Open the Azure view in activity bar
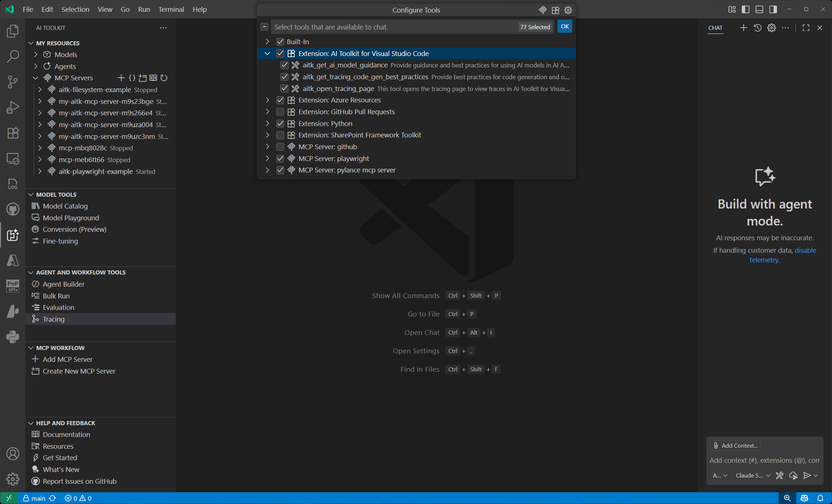832x504 pixels. click(13, 260)
